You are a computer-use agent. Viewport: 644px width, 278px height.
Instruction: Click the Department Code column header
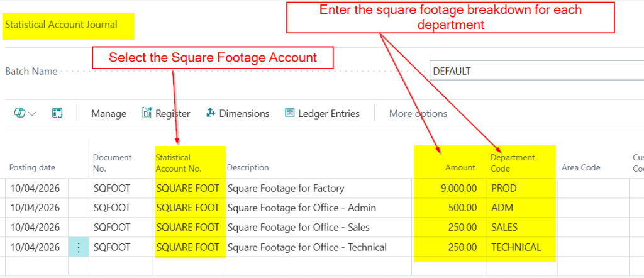point(513,163)
